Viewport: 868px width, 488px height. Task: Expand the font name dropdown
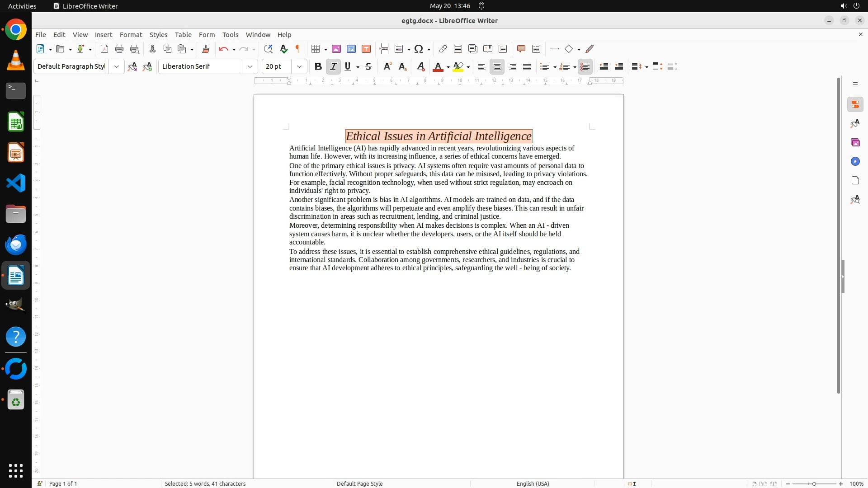coord(250,66)
